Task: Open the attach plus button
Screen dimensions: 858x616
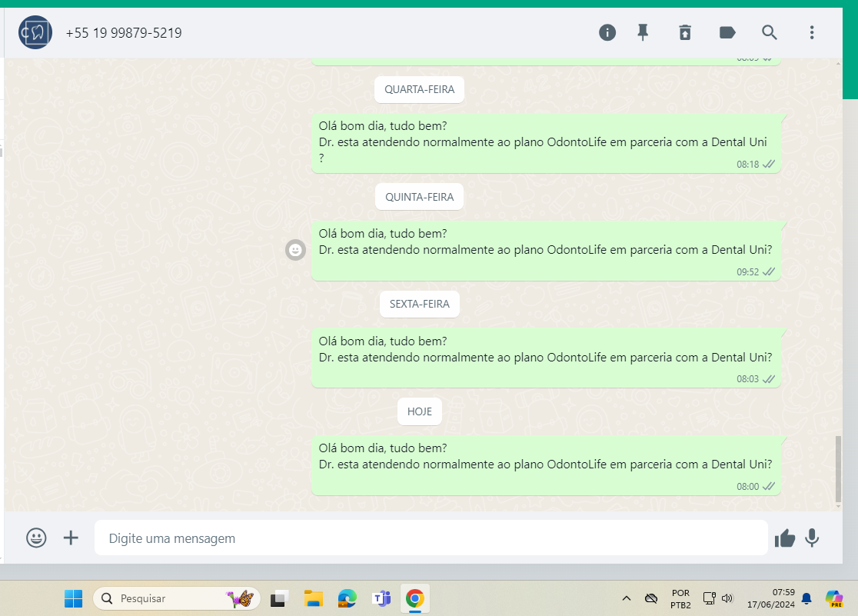Action: (x=71, y=538)
